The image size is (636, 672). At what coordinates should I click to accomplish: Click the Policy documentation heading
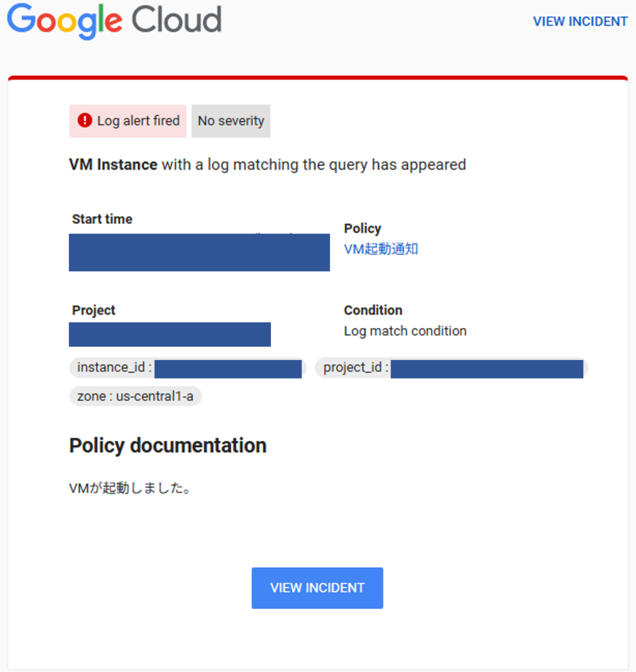tap(168, 446)
